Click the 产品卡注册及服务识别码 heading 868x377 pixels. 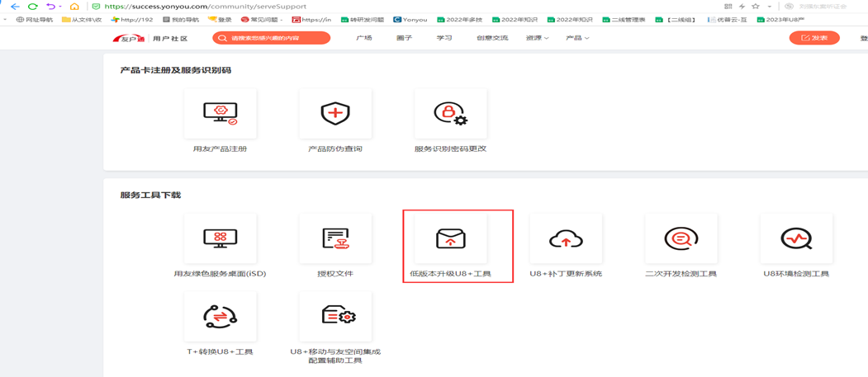(175, 70)
